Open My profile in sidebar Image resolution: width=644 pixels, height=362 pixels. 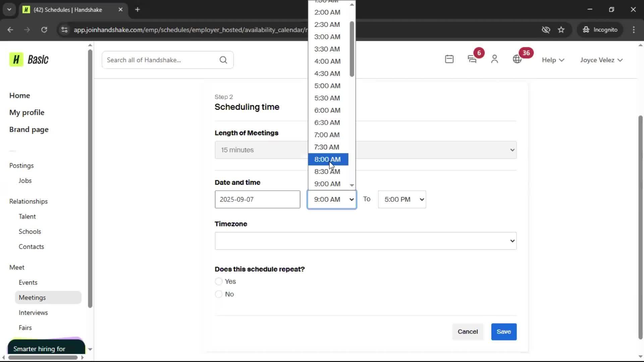(x=27, y=113)
